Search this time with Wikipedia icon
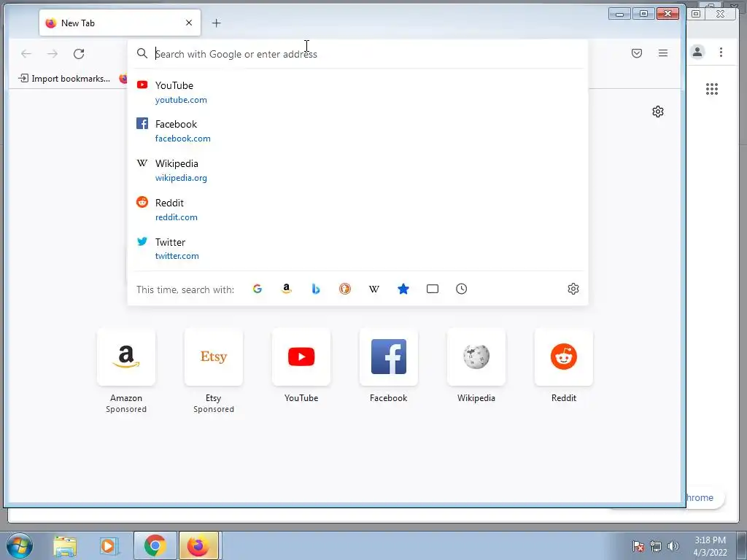Image resolution: width=747 pixels, height=560 pixels. point(374,289)
